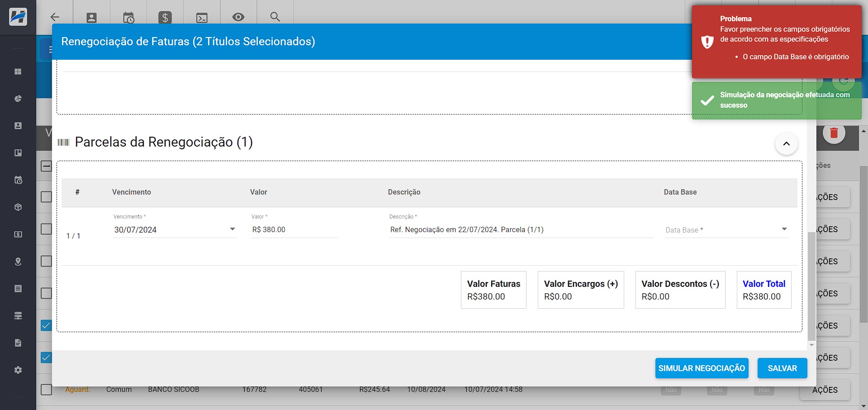The height and width of the screenshot is (410, 868).
Task: Click the 167782 cell in background table
Action: coord(254,390)
